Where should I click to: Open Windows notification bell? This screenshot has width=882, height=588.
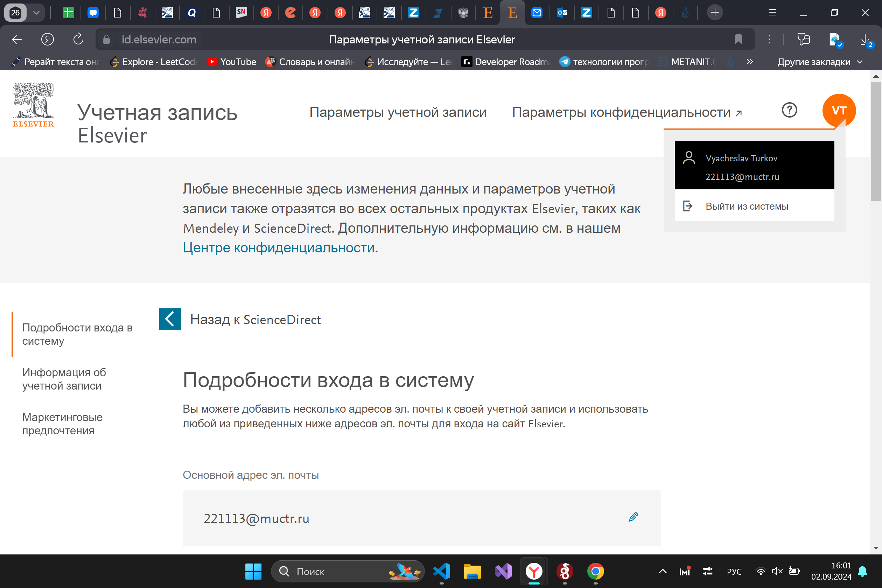[862, 572]
